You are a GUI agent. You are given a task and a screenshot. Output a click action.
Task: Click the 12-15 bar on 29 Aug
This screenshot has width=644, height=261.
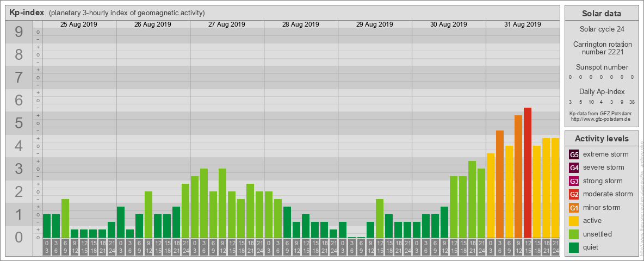pyautogui.click(x=380, y=219)
